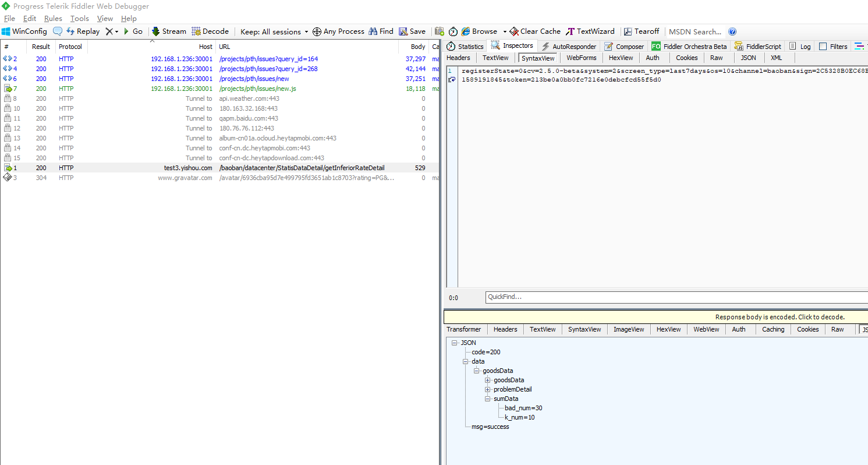This screenshot has height=465, width=868.
Task: Expand the nested goodsData child node
Action: click(488, 381)
